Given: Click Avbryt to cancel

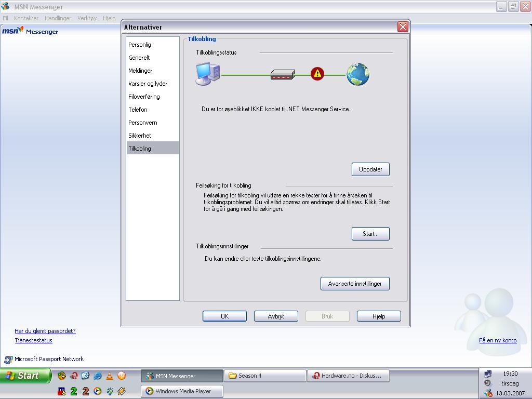Looking at the screenshot, I should tap(276, 316).
